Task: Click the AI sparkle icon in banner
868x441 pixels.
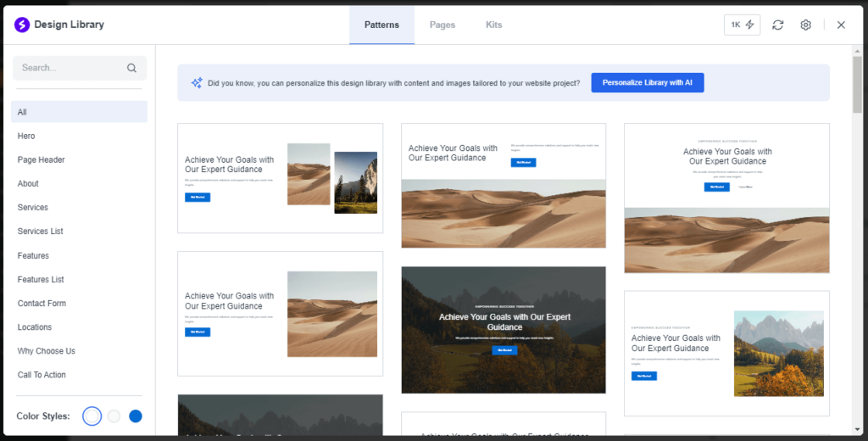Action: pyautogui.click(x=197, y=83)
